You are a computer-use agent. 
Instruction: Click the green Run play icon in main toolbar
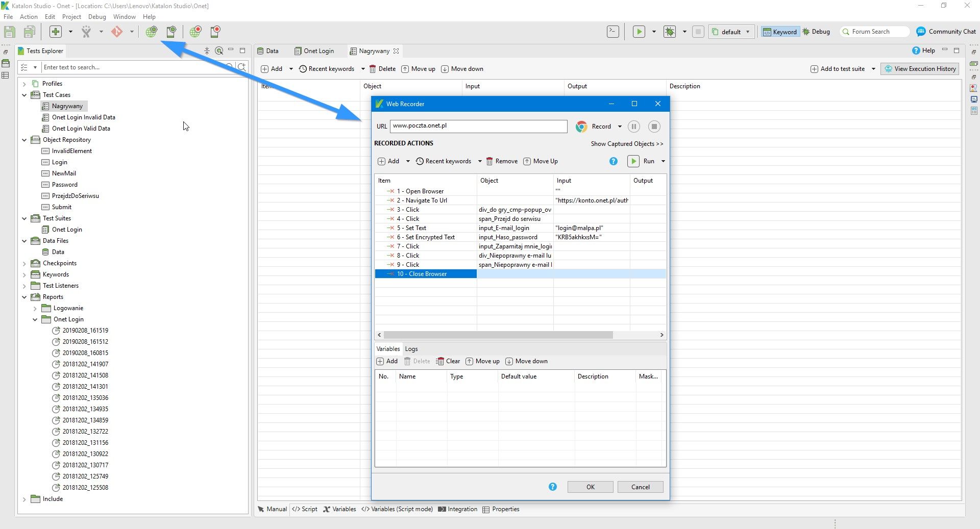click(x=639, y=32)
